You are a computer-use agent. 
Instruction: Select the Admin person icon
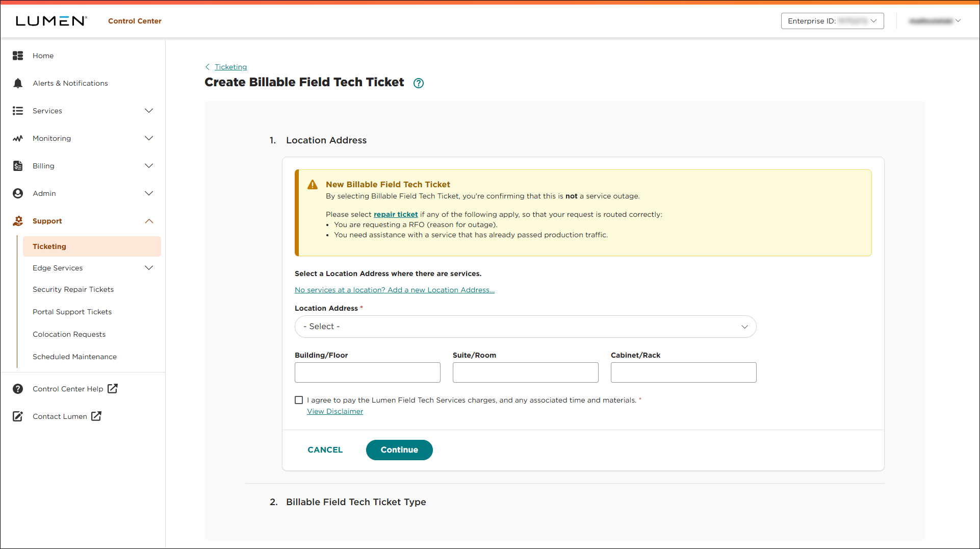coord(18,193)
